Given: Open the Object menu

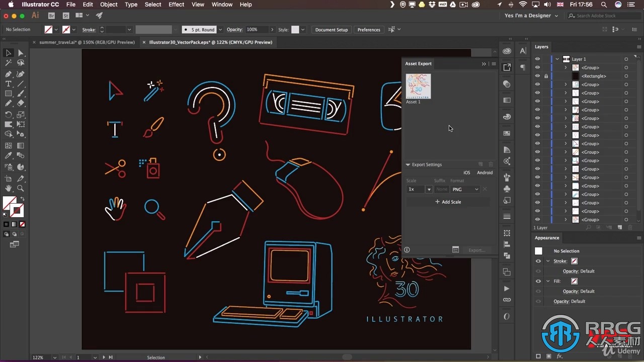Looking at the screenshot, I should tap(109, 5).
